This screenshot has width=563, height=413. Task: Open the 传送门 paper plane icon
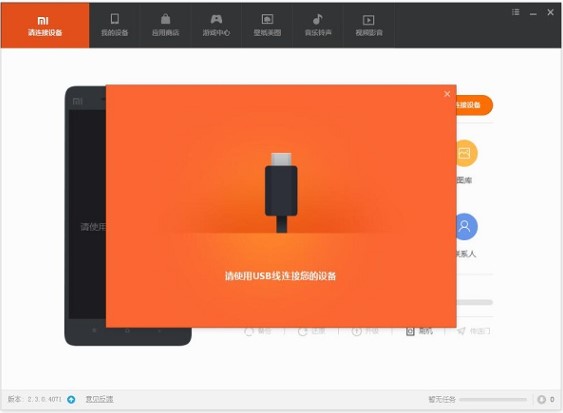(x=461, y=331)
